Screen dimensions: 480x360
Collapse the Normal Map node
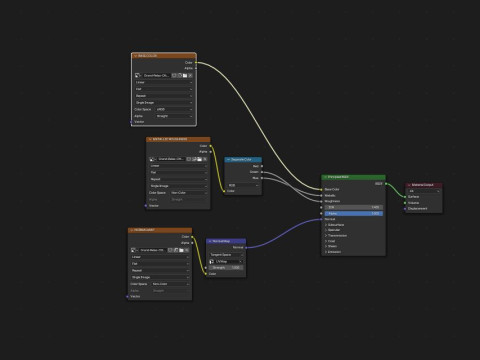[210, 241]
